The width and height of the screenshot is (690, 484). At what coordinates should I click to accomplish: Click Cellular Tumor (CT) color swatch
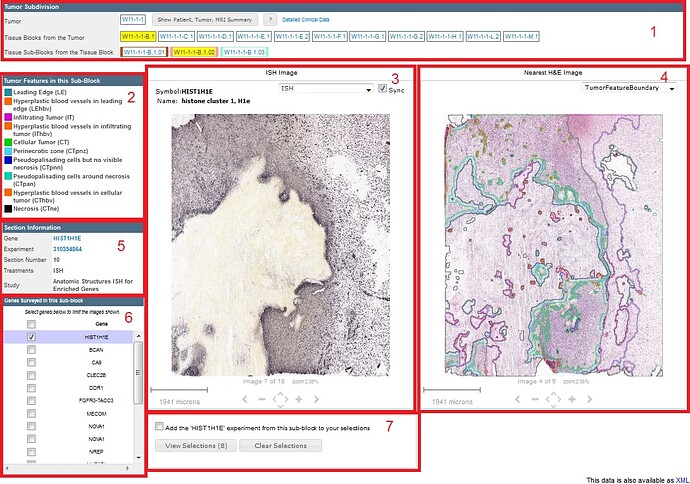tap(8, 143)
